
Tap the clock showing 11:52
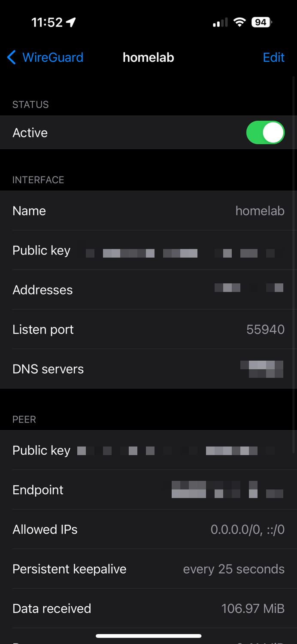(x=47, y=22)
